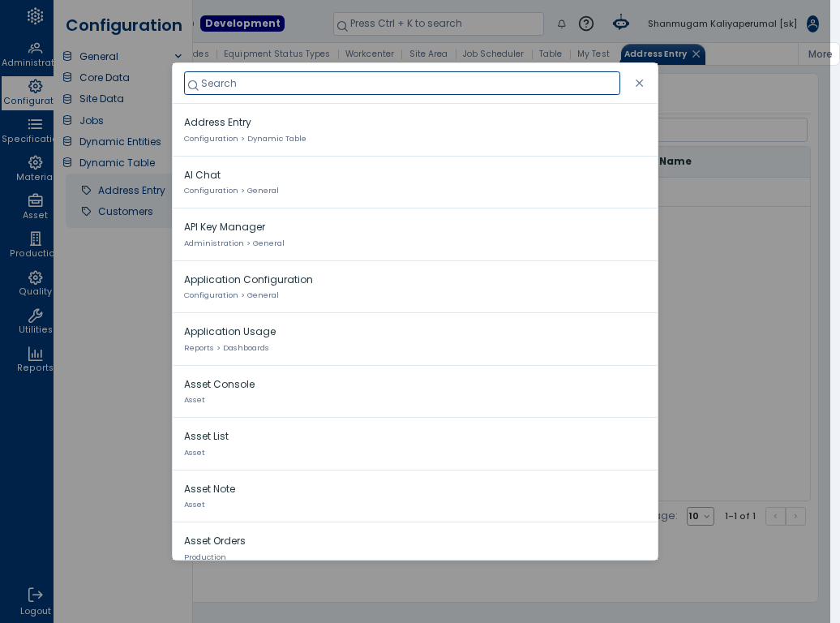Open the help question mark icon
The image size is (840, 623).
(x=586, y=24)
